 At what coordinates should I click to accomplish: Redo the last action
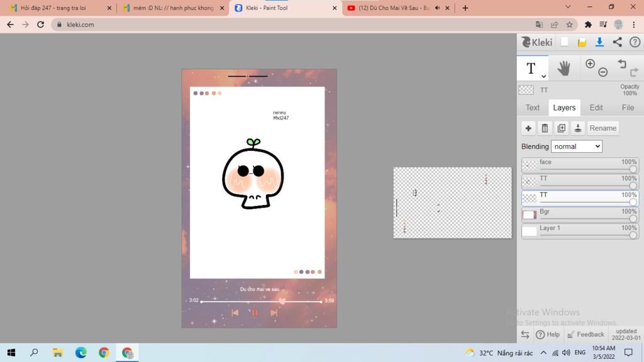tap(634, 72)
